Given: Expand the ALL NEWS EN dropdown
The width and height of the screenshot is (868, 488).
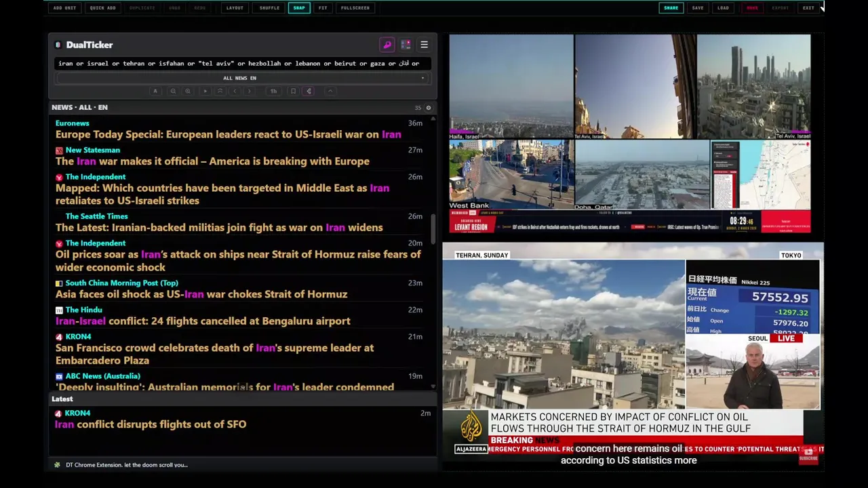Looking at the screenshot, I should [240, 78].
